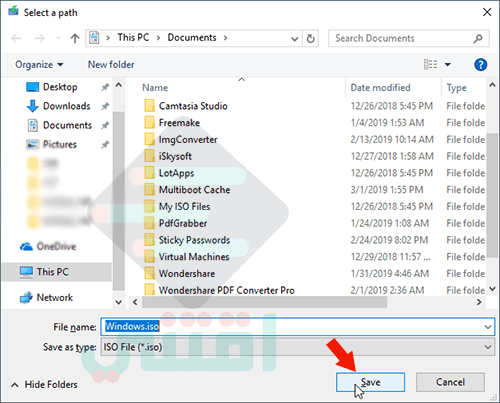Click the Back navigation arrow
Viewport: 500px width, 403px height.
(16, 38)
